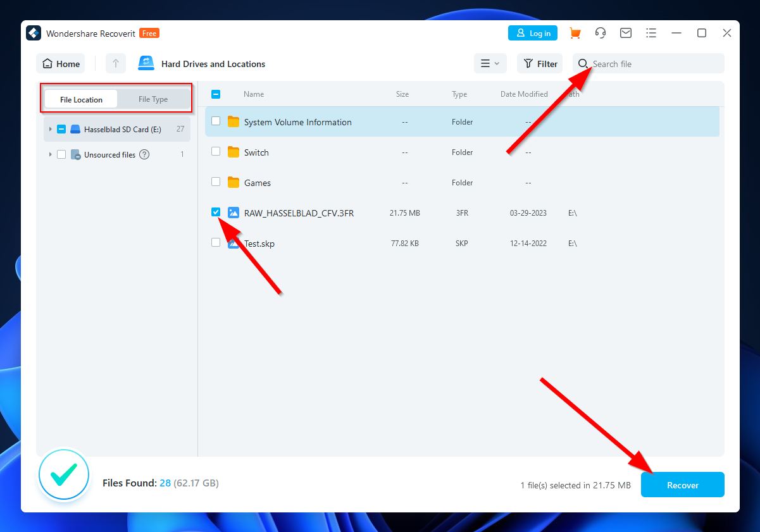Open the mail feedback icon
This screenshot has width=760, height=532.
pyautogui.click(x=626, y=33)
